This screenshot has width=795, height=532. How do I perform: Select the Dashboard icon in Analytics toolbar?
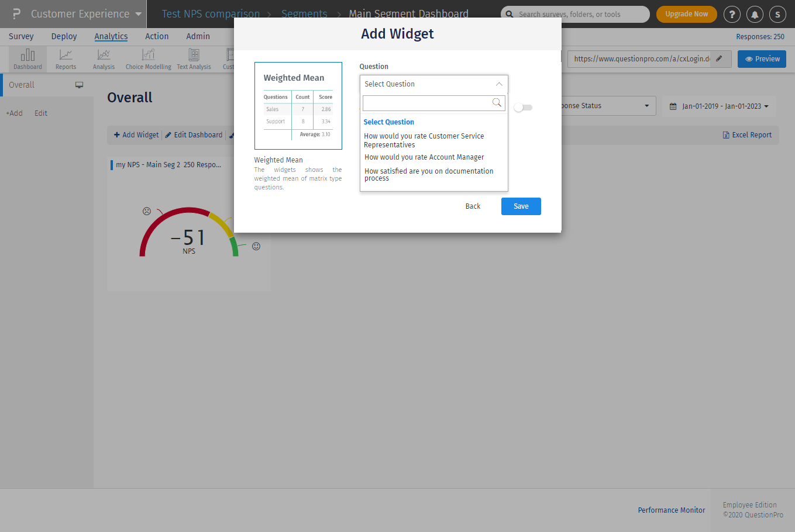pos(27,56)
